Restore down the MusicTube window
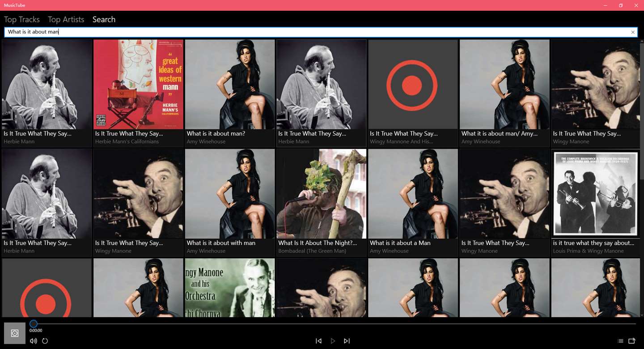Viewport: 644px width, 349px height. pyautogui.click(x=621, y=5)
